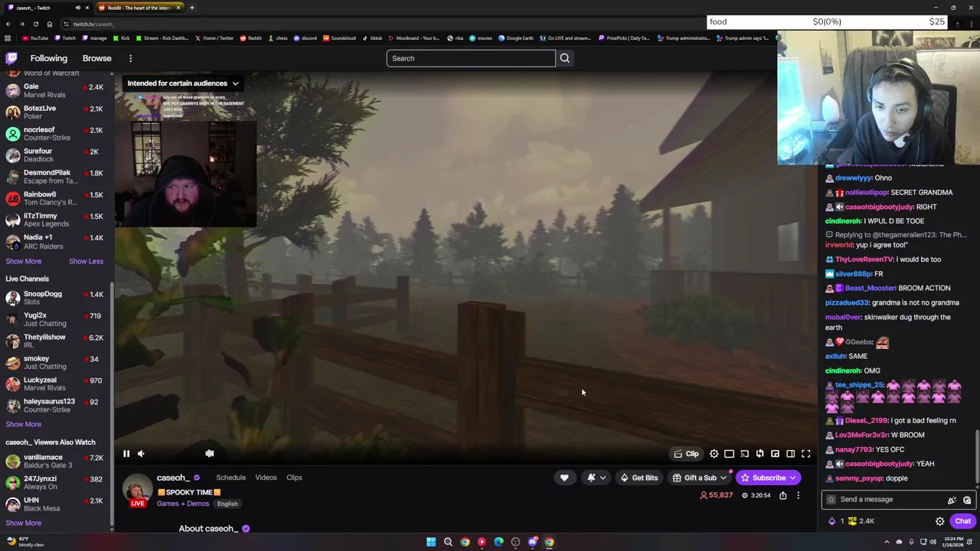Screen dimensions: 980x551
Task: Open the YouTube bookmark
Action: point(34,38)
